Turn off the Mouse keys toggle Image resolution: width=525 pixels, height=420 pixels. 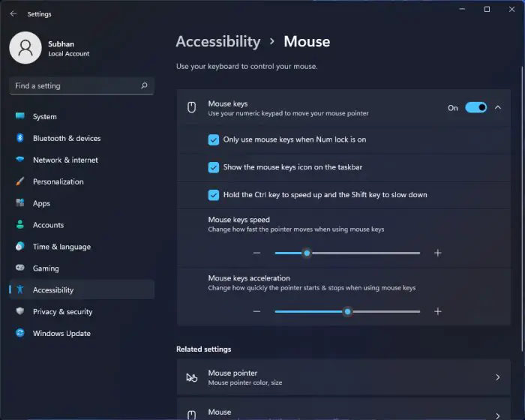475,107
